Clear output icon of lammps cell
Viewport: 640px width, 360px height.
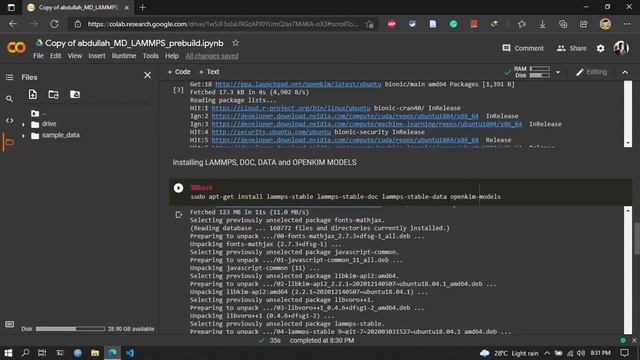click(178, 215)
